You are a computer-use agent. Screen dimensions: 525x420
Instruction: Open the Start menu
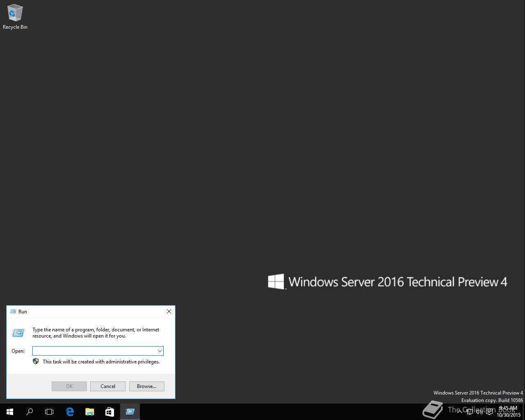(x=10, y=411)
